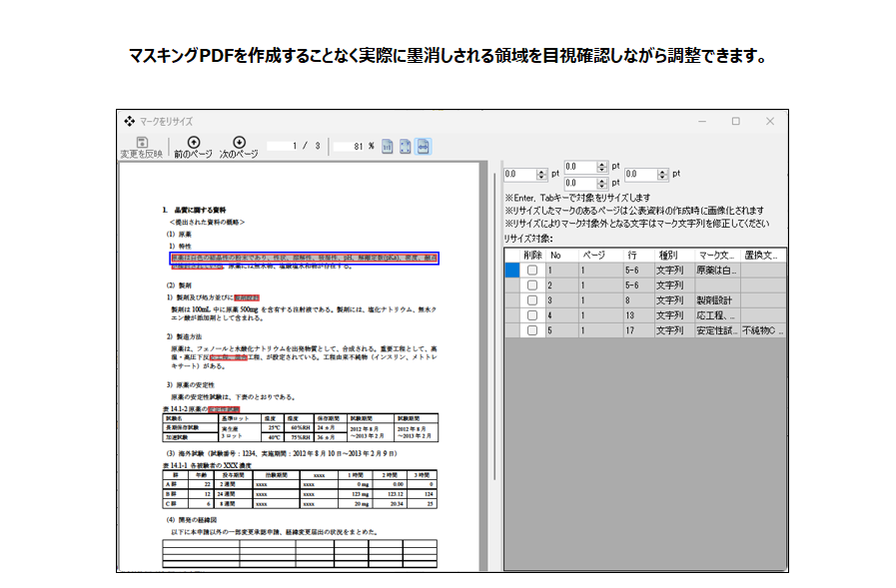Click the 行 cell showing 13

637,315
